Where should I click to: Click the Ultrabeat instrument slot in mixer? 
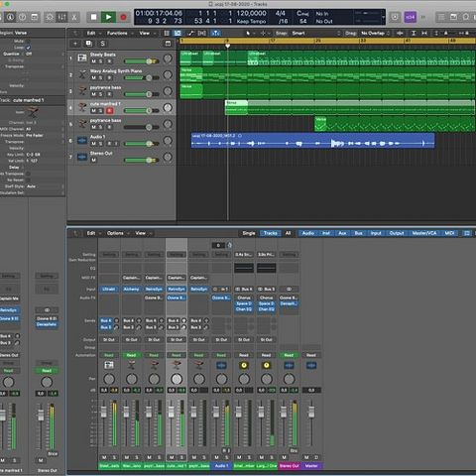109,289
